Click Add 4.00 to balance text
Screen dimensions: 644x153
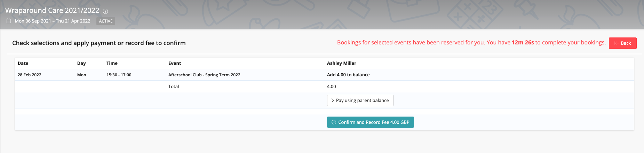tap(348, 75)
